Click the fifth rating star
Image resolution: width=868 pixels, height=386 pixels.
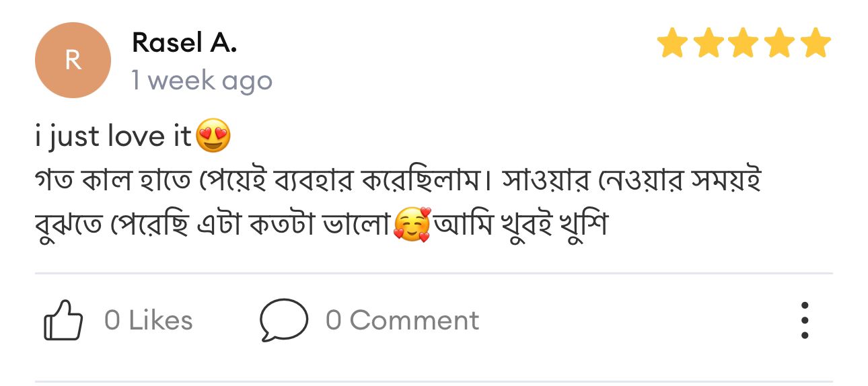(x=816, y=44)
